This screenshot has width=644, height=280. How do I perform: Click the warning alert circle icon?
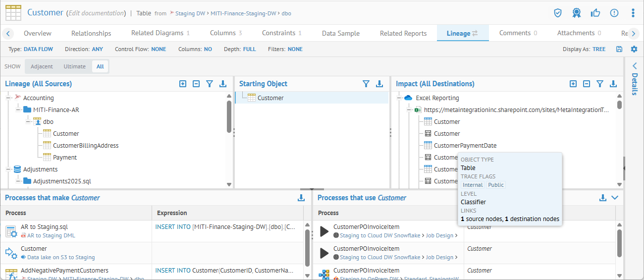(x=614, y=13)
